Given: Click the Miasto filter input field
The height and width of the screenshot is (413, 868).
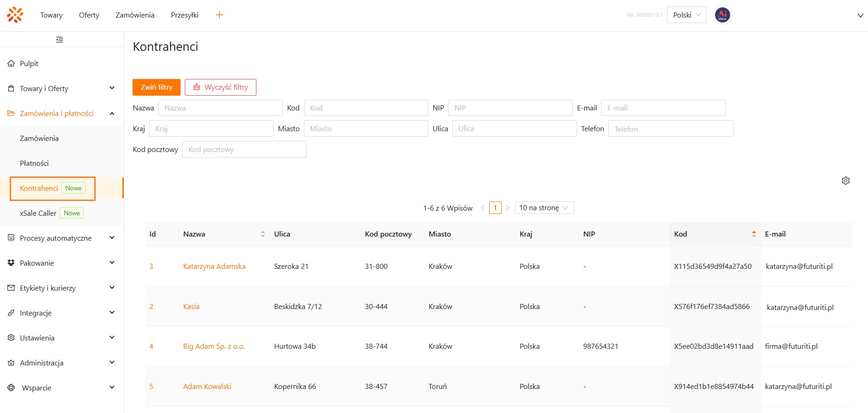Looking at the screenshot, I should (365, 129).
